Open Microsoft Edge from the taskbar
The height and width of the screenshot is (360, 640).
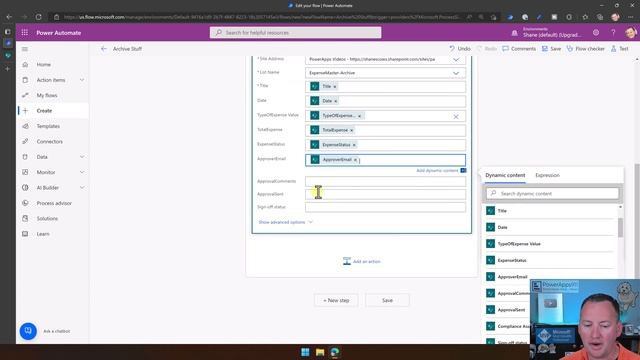pyautogui.click(x=335, y=352)
